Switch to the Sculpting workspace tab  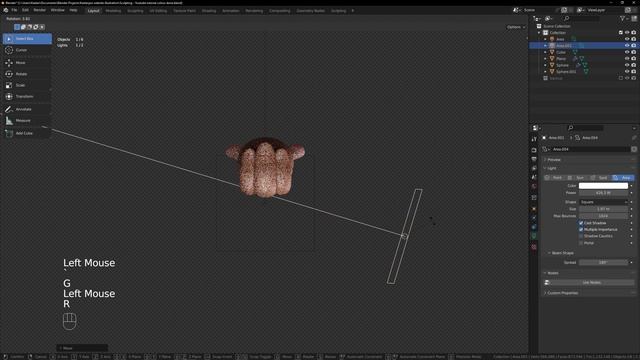(135, 11)
